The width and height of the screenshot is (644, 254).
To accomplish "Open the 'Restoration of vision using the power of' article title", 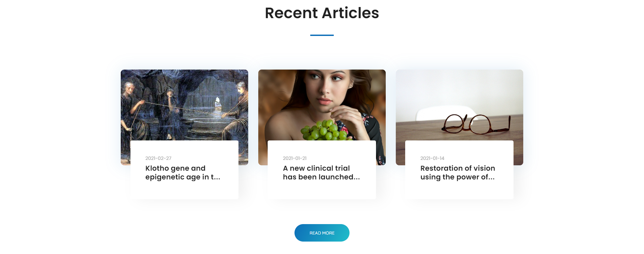I will (458, 173).
